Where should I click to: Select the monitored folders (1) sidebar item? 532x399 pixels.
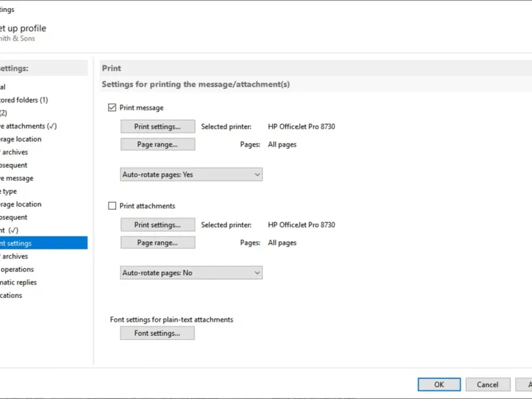[24, 100]
